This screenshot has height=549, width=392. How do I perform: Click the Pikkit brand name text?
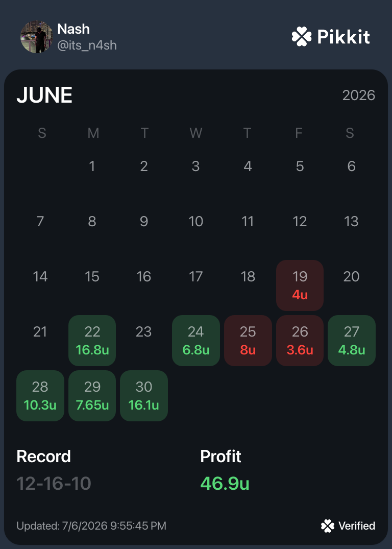coord(344,36)
